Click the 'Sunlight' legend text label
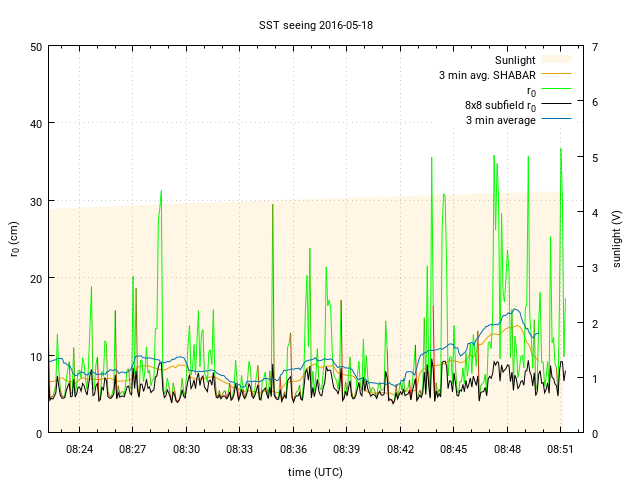The height and width of the screenshot is (480, 640). coord(516,59)
